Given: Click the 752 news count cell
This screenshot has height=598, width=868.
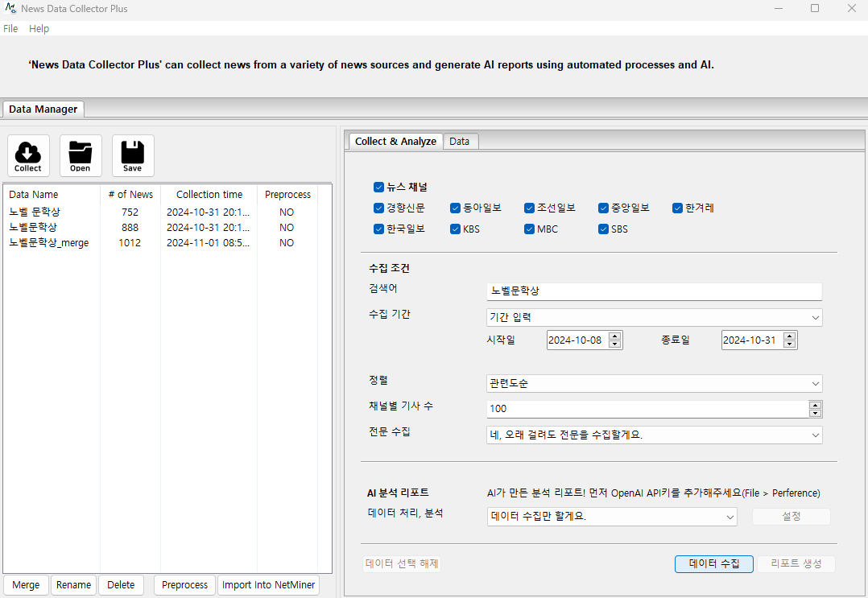Looking at the screenshot, I should click(x=130, y=212).
